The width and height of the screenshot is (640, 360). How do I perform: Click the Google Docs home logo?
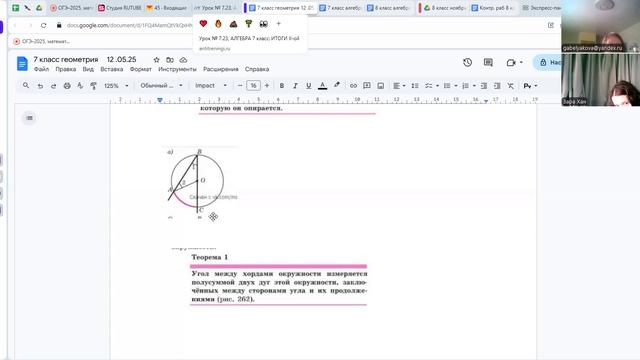point(22,64)
